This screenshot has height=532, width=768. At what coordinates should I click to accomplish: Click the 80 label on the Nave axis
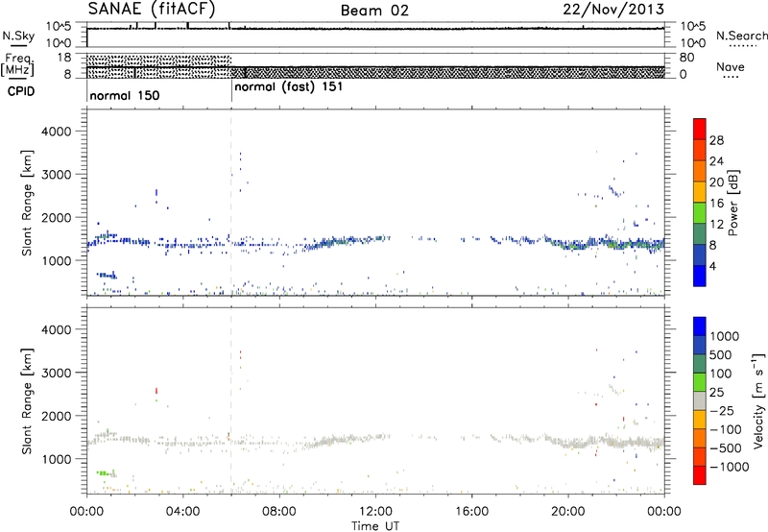click(x=687, y=58)
